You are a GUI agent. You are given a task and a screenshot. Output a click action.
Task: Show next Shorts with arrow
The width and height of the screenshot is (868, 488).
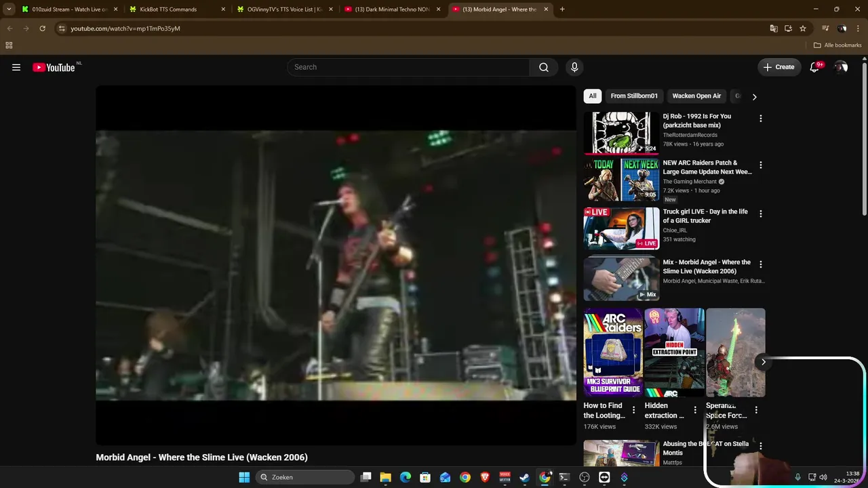[x=763, y=362]
